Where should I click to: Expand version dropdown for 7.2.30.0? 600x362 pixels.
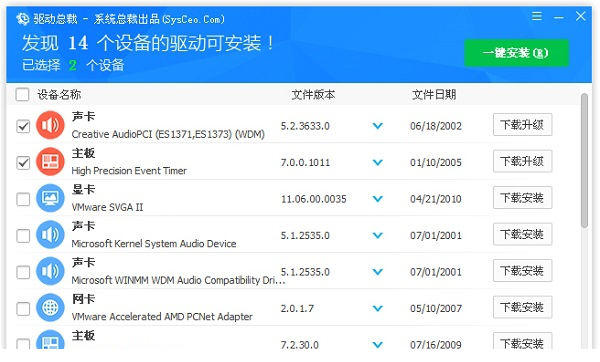378,345
